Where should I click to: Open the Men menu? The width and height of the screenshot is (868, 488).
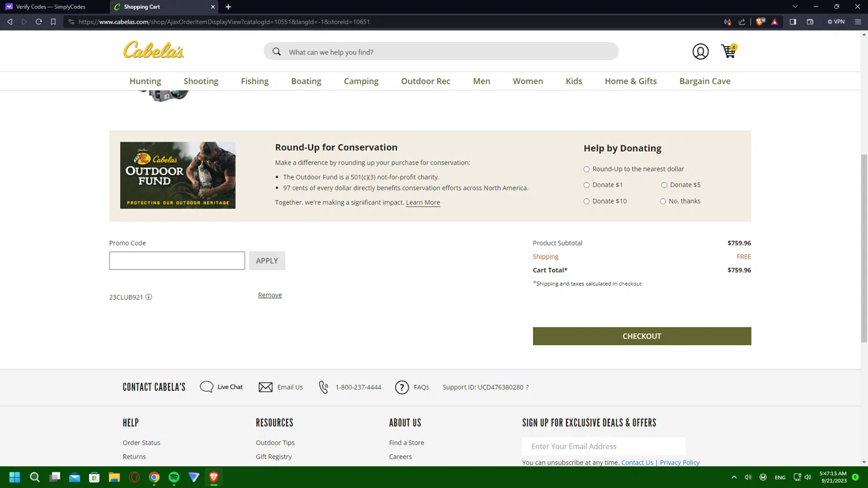(x=481, y=81)
